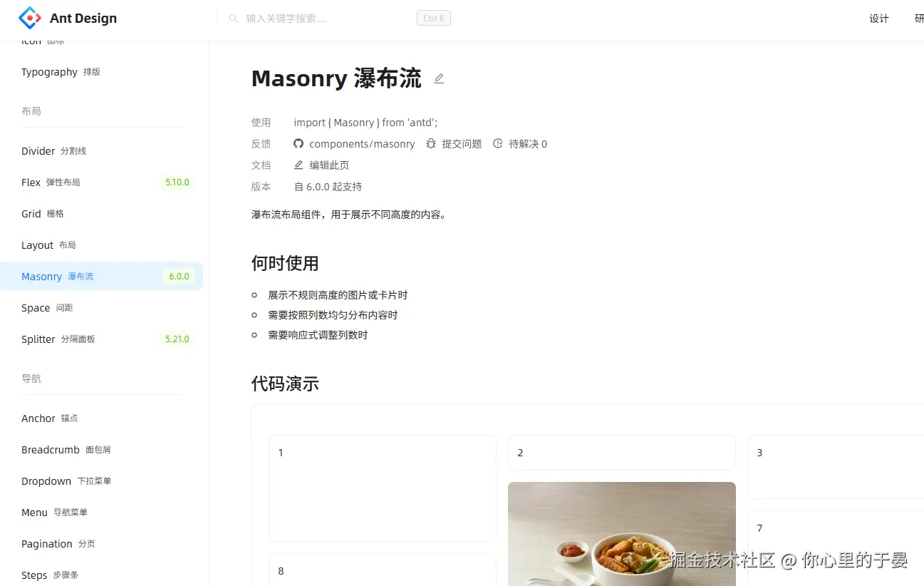Screen dimensions: 924x586
Task: Select Splitter 分隔面板 in sidebar
Action: (101, 339)
